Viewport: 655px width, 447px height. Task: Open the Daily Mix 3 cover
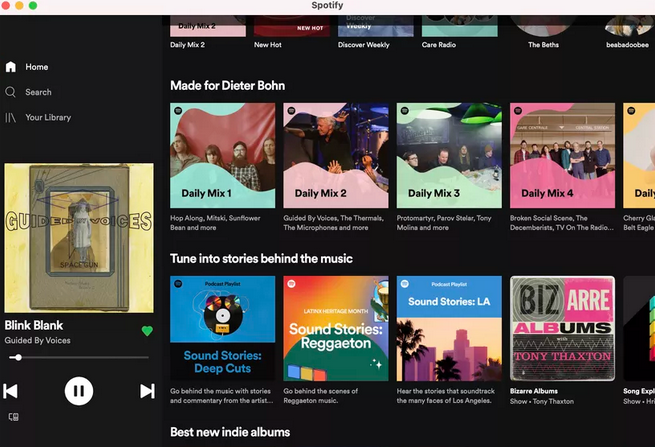coord(449,155)
